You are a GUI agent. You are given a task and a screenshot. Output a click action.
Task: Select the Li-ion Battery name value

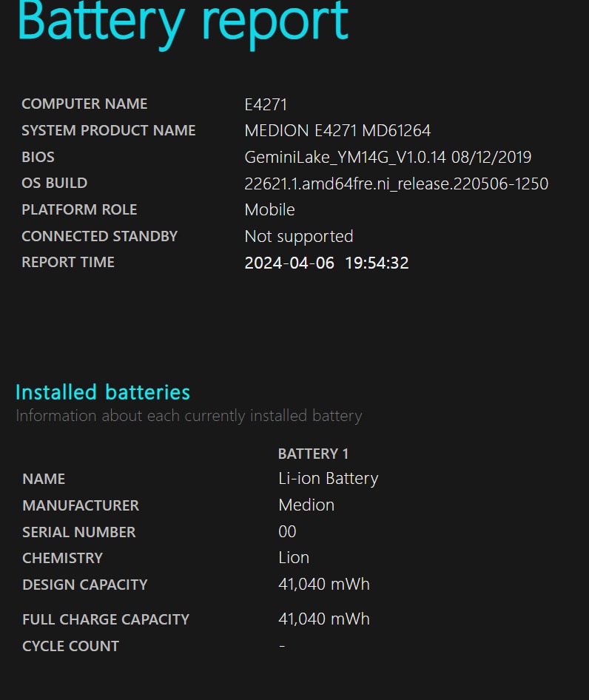pos(328,479)
